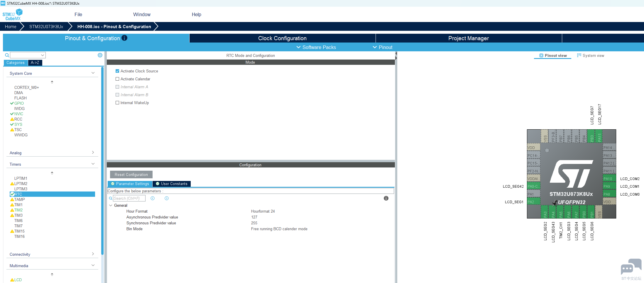Click the ST logo on the chip
The image size is (644, 283).
tap(571, 174)
